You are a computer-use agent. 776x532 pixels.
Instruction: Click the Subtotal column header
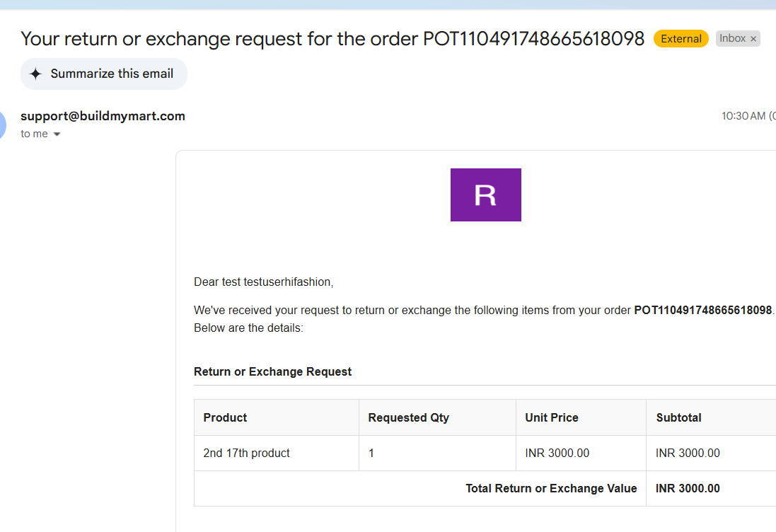click(679, 417)
